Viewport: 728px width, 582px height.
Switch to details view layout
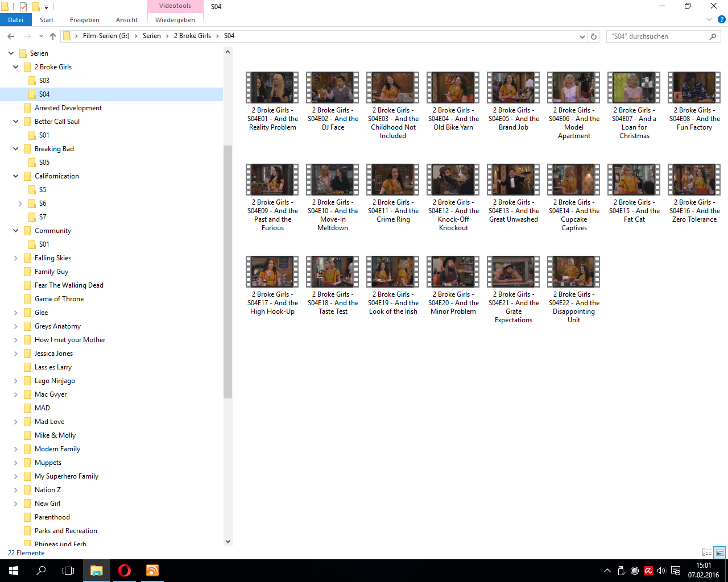click(707, 552)
